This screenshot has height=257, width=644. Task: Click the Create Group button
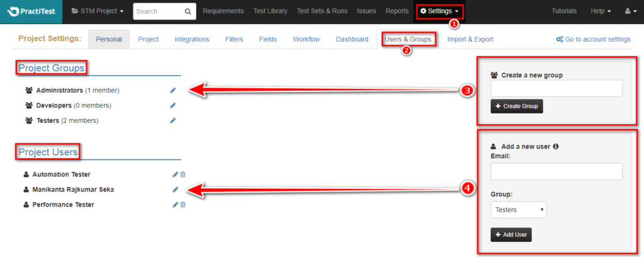click(x=517, y=106)
